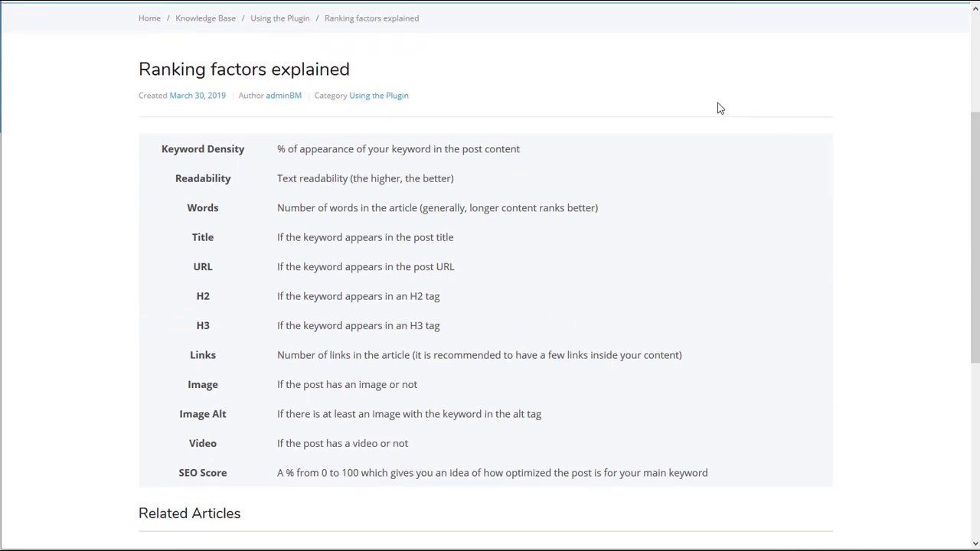Click 'If the post has a video or not'
The width and height of the screenshot is (980, 551).
tap(342, 444)
